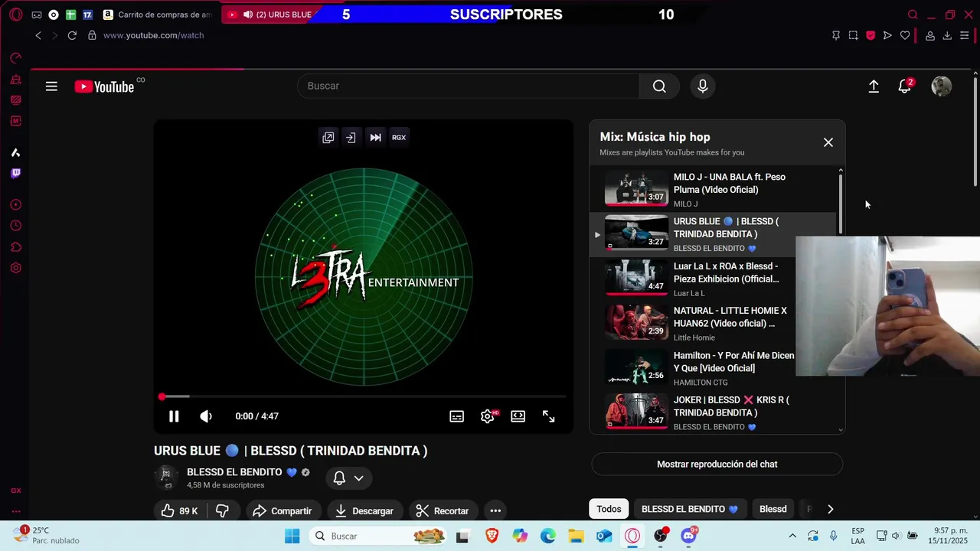
Task: Pause the video playback
Action: 174,416
